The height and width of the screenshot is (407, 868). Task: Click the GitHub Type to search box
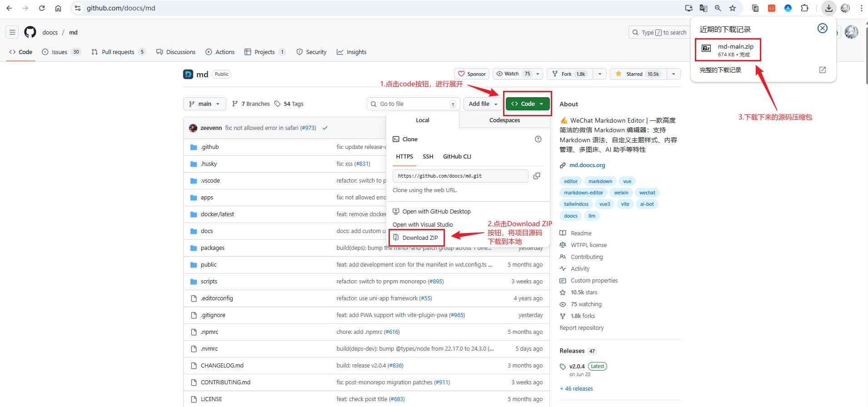pos(659,33)
